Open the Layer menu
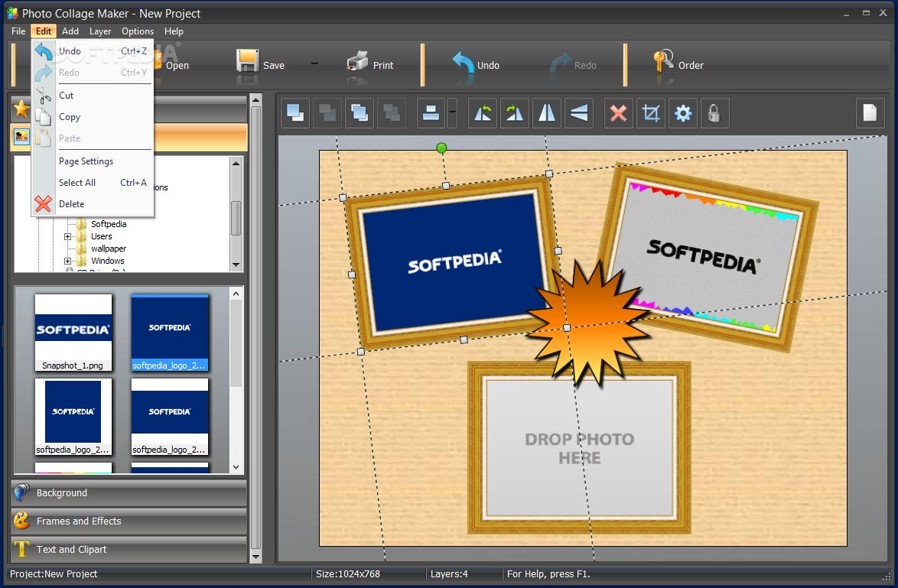Screen dimensions: 898x588 coord(100,31)
